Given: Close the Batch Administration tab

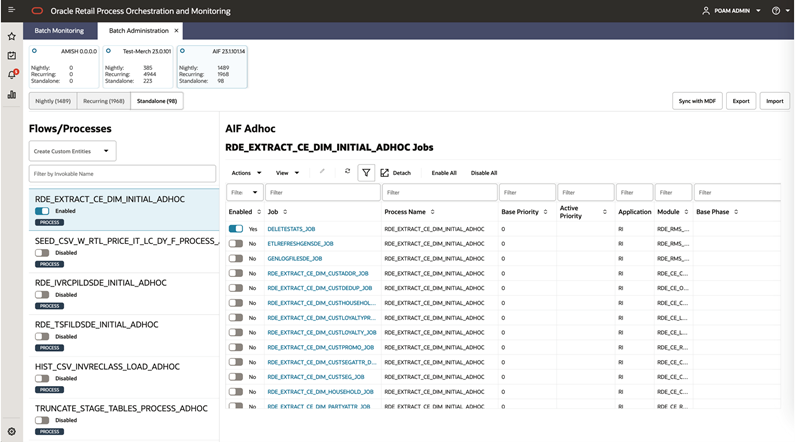Looking at the screenshot, I should (x=176, y=31).
